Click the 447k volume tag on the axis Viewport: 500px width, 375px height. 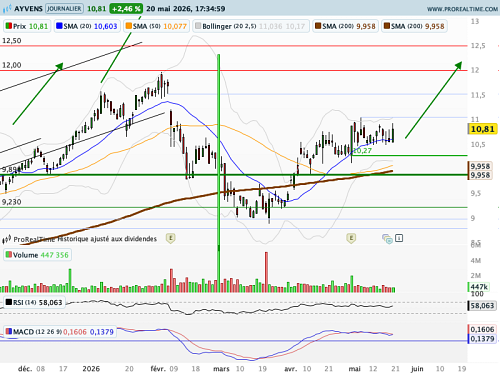tap(479, 287)
